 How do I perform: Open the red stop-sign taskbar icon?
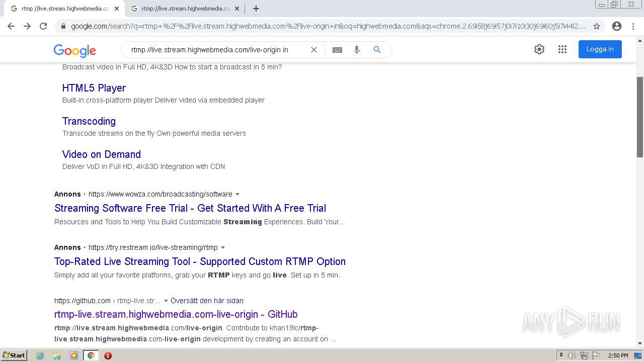108,355
